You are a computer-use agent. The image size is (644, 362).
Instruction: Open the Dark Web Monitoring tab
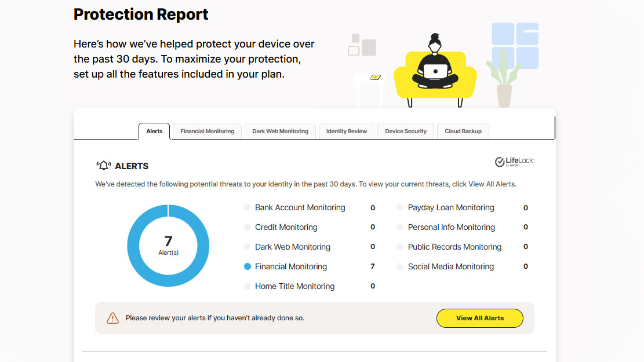tap(280, 131)
